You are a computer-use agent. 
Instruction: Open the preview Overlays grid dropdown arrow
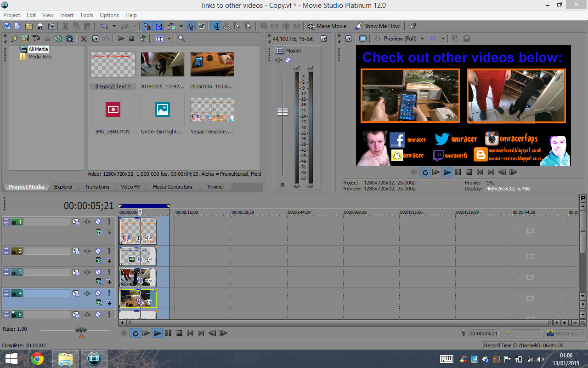443,39
